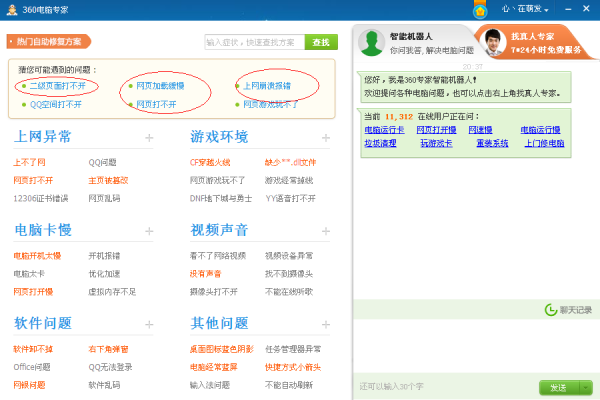
Task: Select the Office问题 item
Action: tap(32, 367)
